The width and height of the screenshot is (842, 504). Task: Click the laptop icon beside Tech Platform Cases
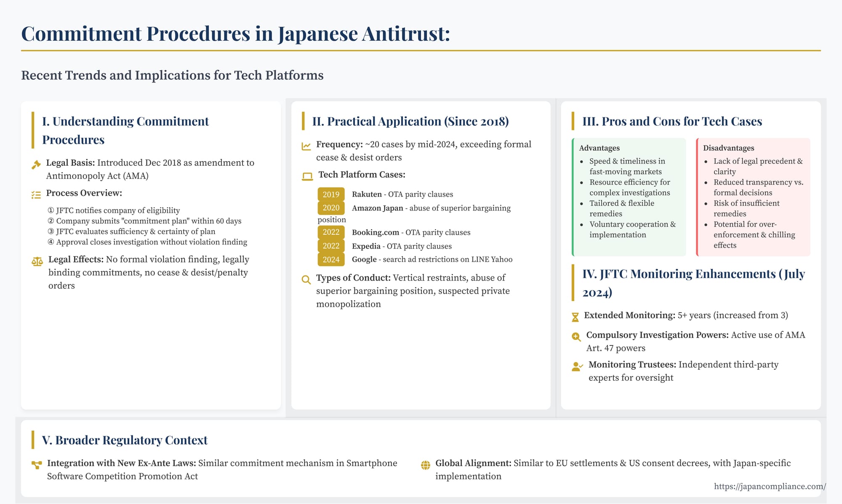tap(307, 177)
